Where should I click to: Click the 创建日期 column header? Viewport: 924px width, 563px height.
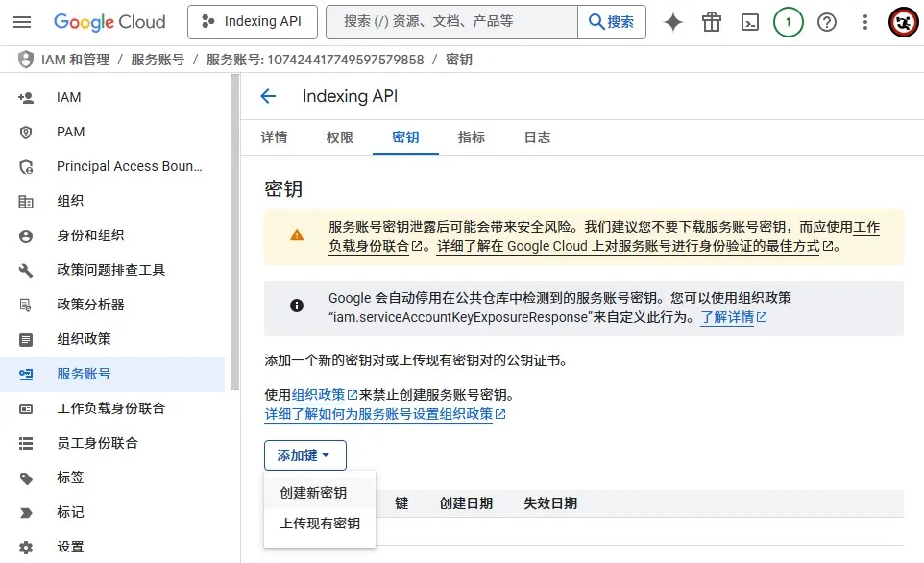click(x=466, y=503)
